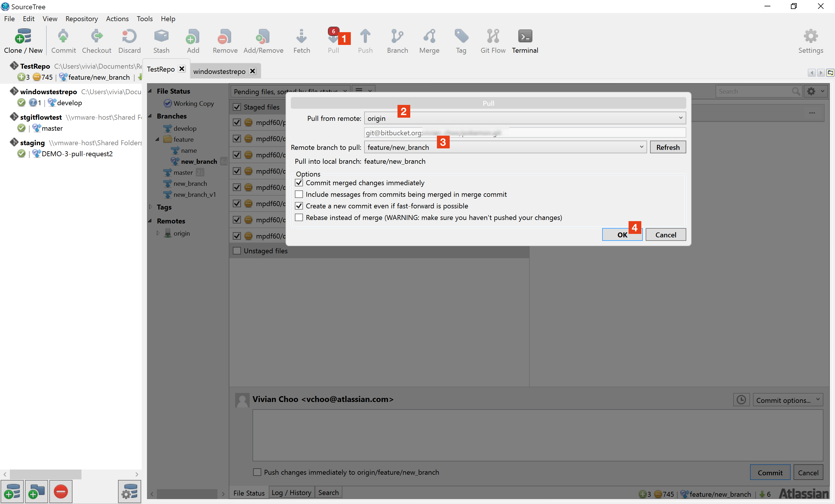Expand the origin remote
835x504 pixels.
click(158, 233)
